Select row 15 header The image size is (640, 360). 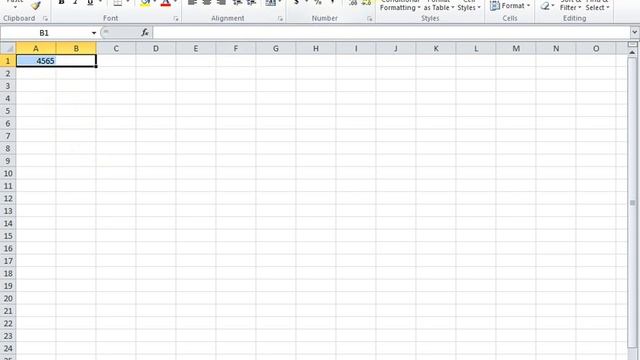pyautogui.click(x=8, y=236)
